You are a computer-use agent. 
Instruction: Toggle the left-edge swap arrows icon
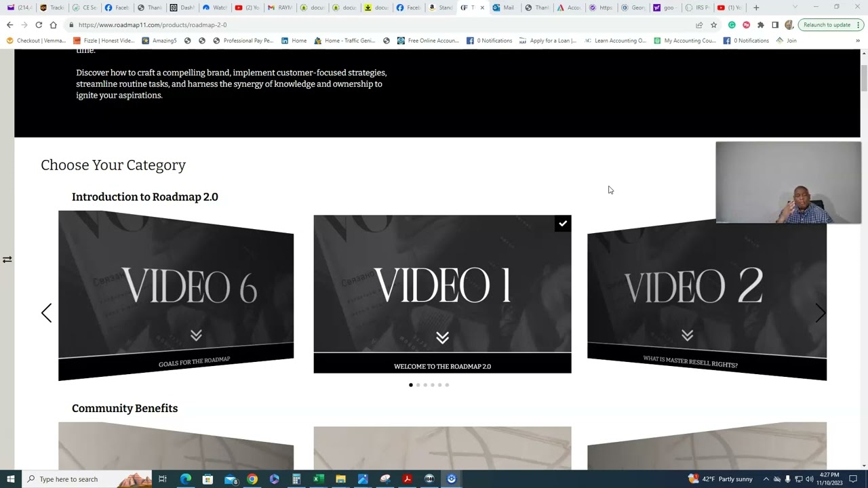click(7, 260)
